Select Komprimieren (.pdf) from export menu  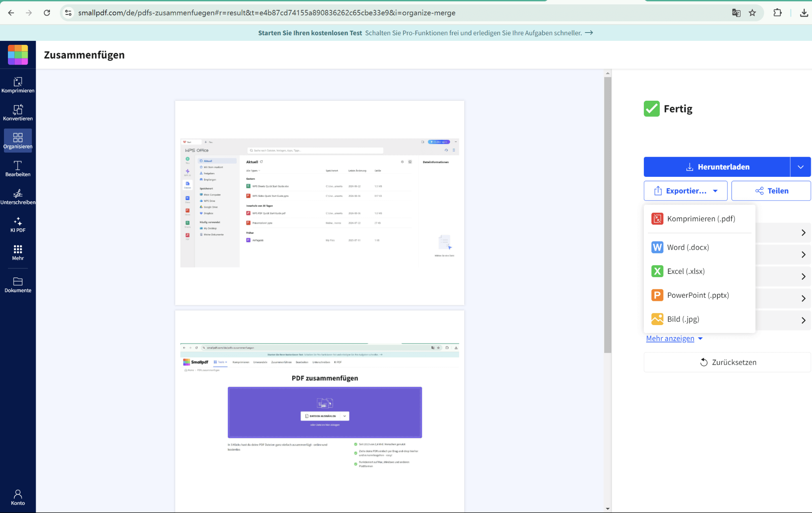[701, 219]
